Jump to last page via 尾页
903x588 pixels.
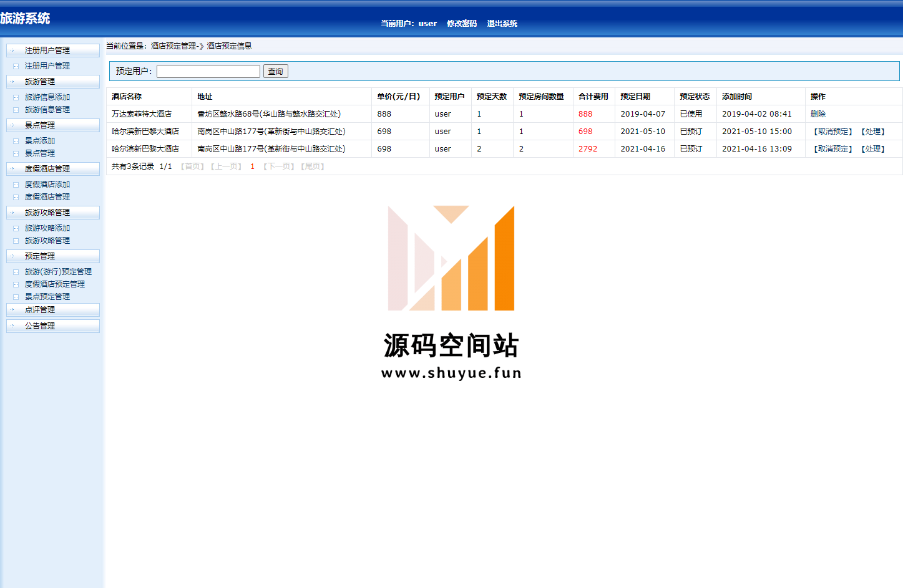coord(313,166)
